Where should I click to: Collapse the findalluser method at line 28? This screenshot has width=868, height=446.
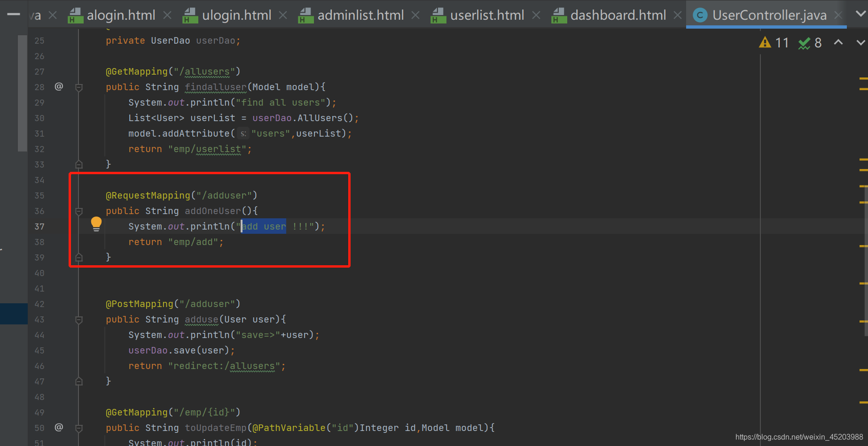(79, 87)
